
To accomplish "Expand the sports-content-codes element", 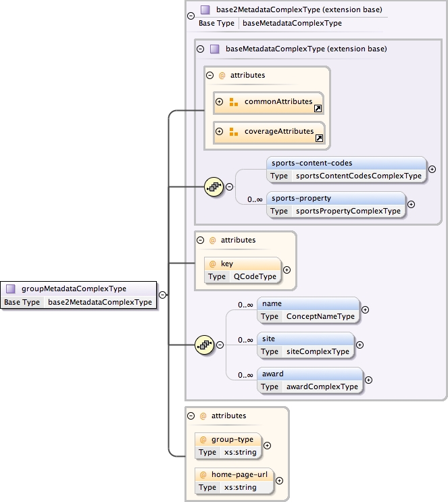I will click(x=432, y=170).
